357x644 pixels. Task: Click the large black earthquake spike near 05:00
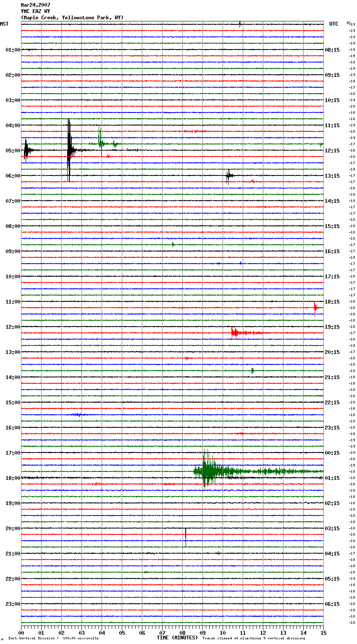69,150
